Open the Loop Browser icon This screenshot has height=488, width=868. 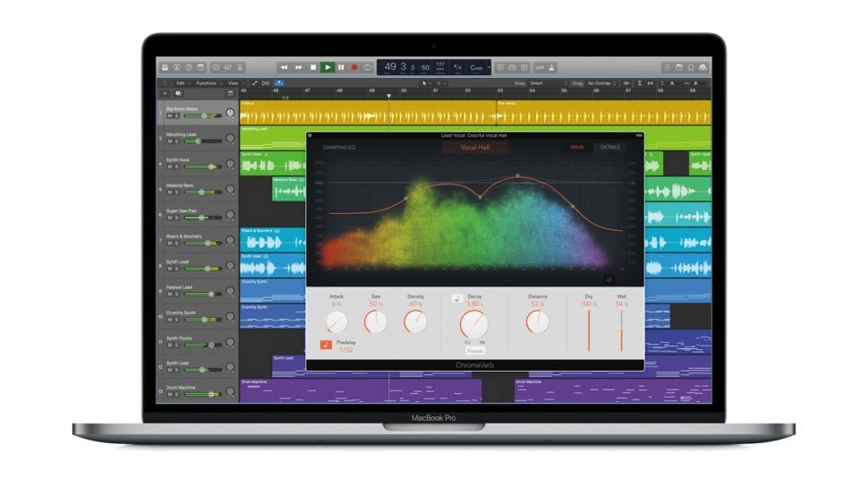[x=691, y=67]
